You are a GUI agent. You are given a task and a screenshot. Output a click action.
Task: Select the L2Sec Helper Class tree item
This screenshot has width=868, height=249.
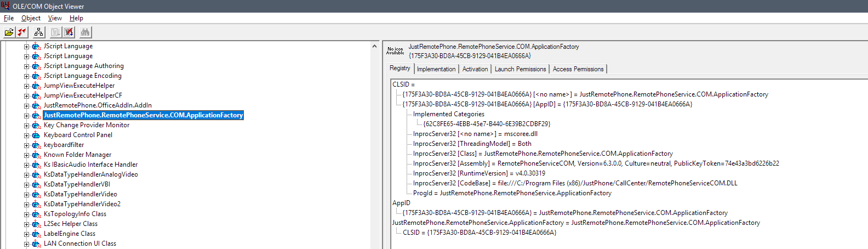click(x=71, y=224)
